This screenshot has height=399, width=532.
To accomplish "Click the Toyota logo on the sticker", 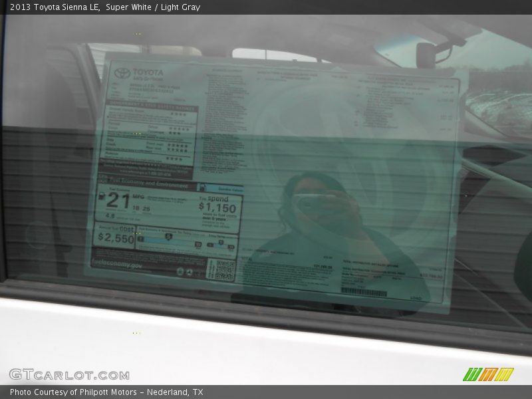I will tap(122, 73).
